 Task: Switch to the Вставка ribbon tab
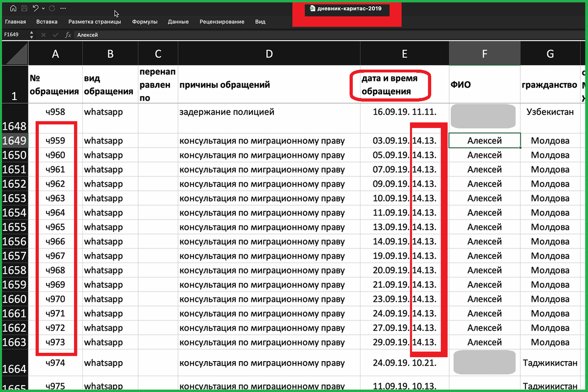[x=47, y=22]
